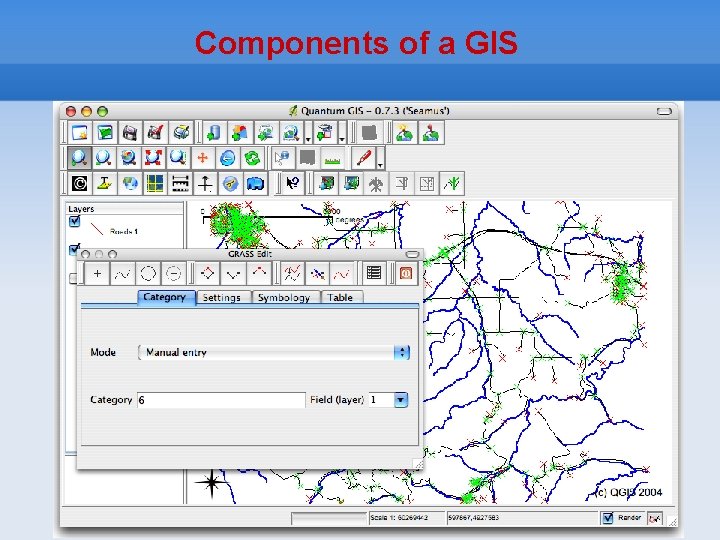Image resolution: width=720 pixels, height=540 pixels.
Task: Select the Delete Line tool in GRASS Edit
Action: 342,273
